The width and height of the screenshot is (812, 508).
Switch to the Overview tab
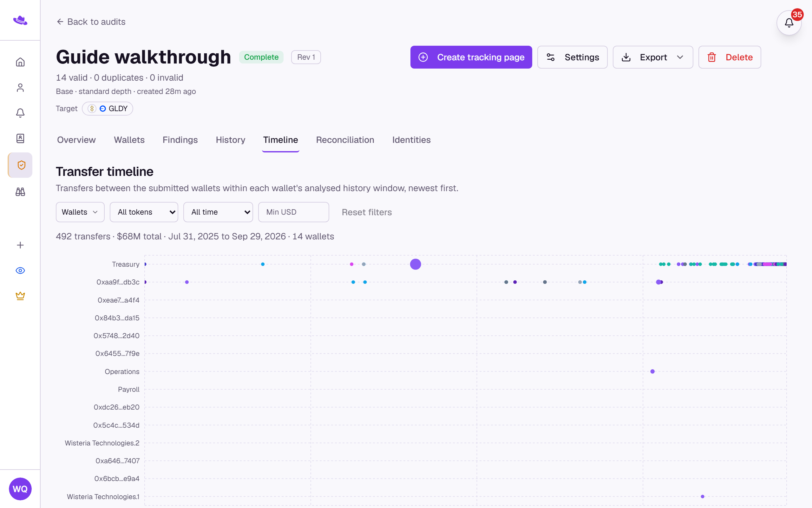76,140
